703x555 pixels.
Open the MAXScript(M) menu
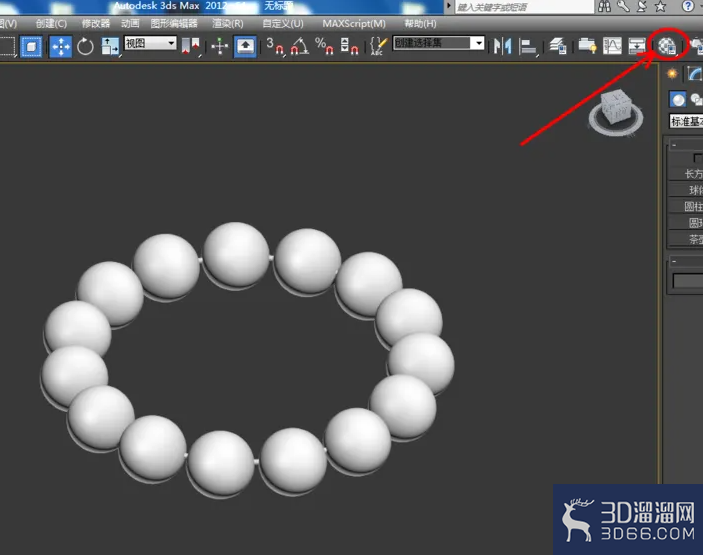click(x=354, y=24)
